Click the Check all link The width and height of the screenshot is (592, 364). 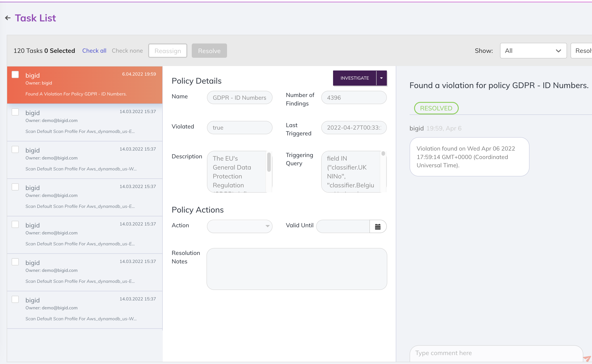(94, 51)
